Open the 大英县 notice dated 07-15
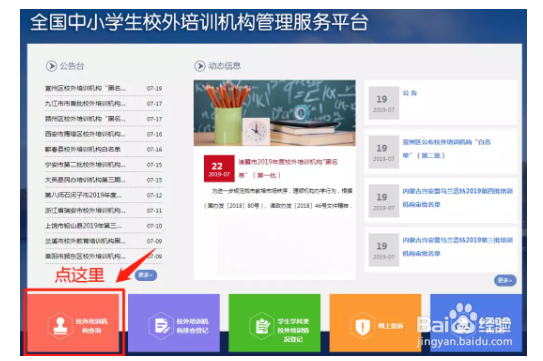The height and width of the screenshot is (361, 543). coord(103,180)
